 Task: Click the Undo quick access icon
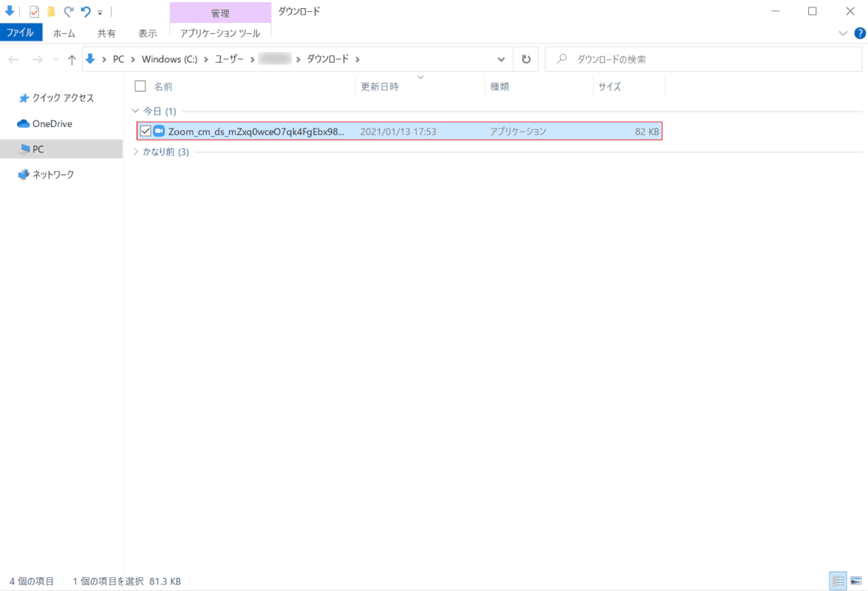86,11
